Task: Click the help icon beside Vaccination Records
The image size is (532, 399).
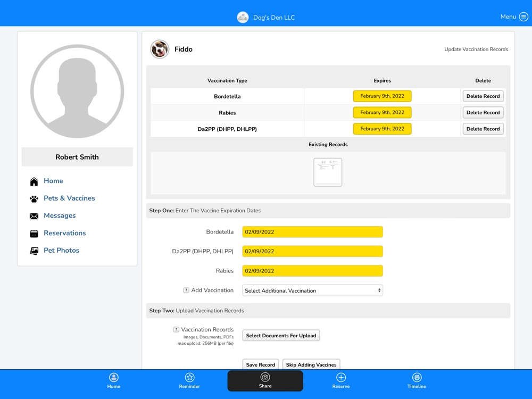Action: pos(176,330)
